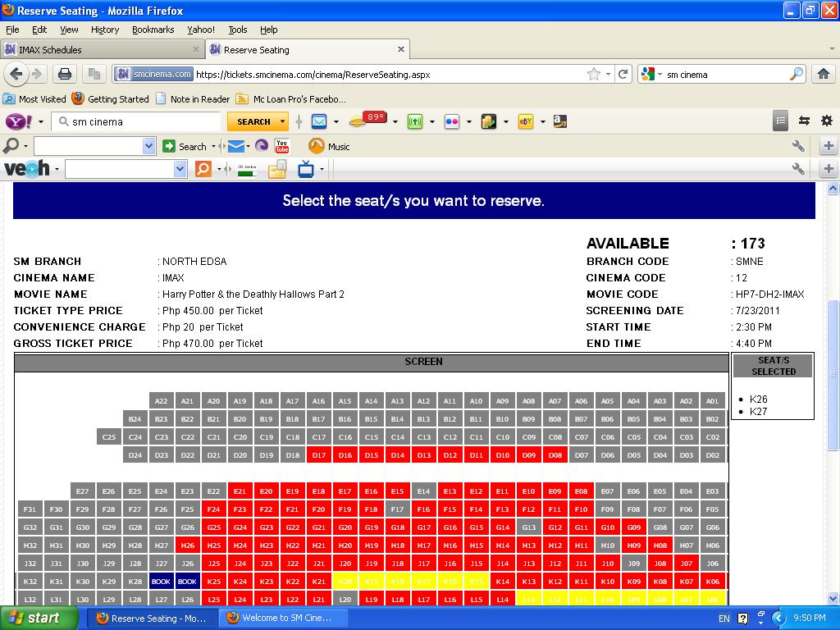
Task: Open the Flickr icon on Yahoo toolbar
Action: (452, 121)
